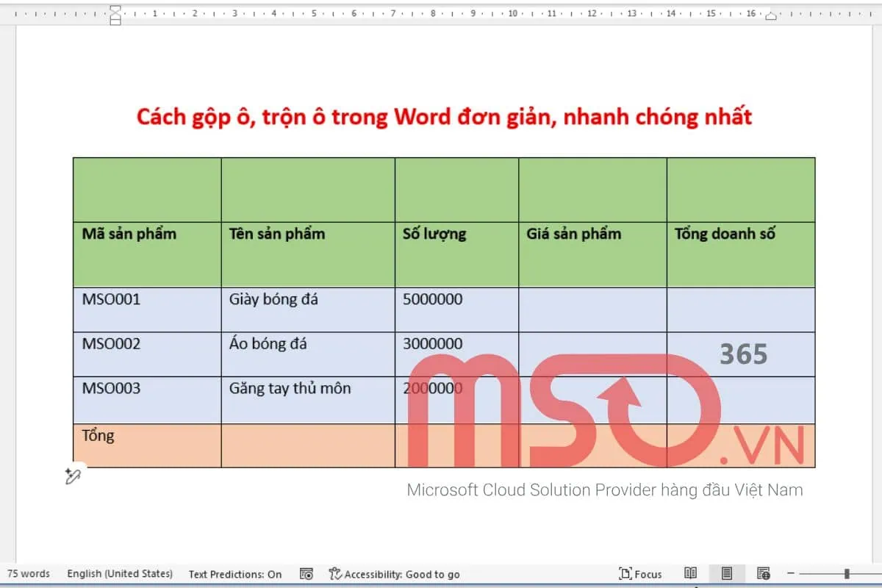
Task: Zoom out using the minus button
Action: coord(791,573)
